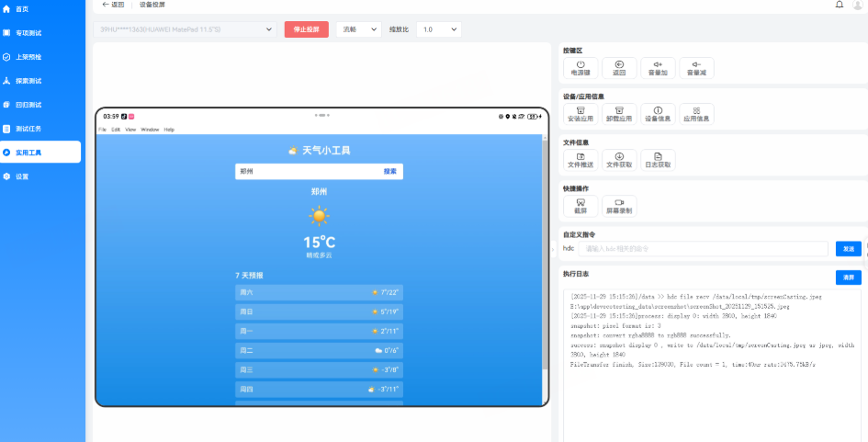Image resolution: width=868 pixels, height=442 pixels.
Task: Open File menu in mirrored device
Action: coord(102,130)
